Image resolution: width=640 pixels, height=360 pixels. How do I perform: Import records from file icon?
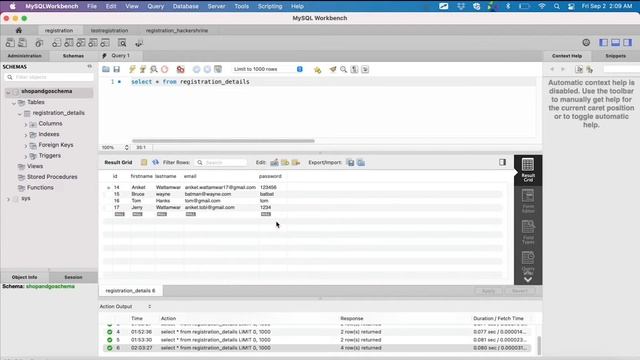tap(361, 162)
